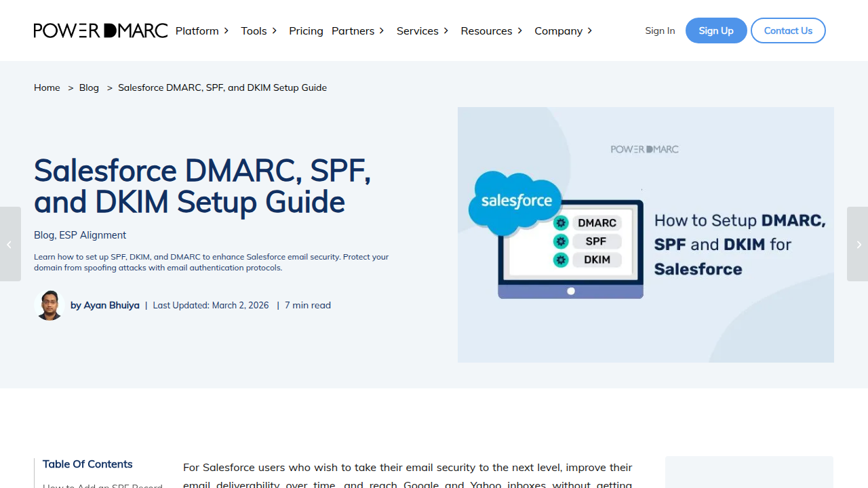Open the Partners menu
This screenshot has width=868, height=488.
click(x=353, y=30)
